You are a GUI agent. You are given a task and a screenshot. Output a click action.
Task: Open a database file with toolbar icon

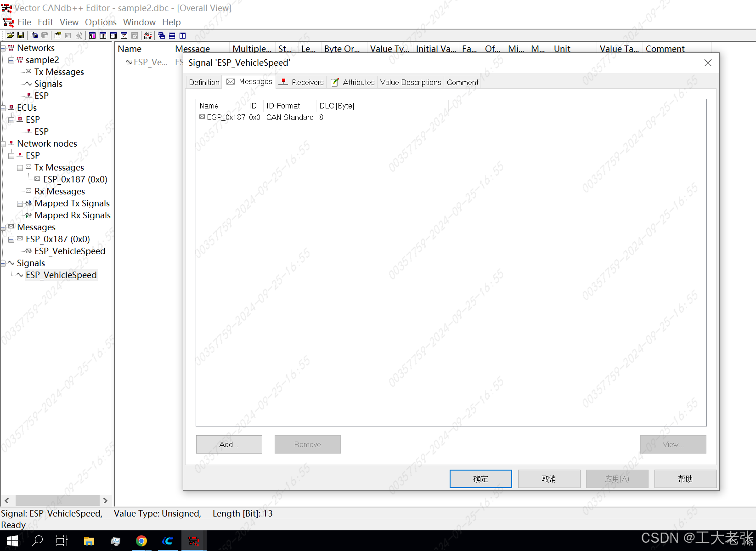click(10, 35)
